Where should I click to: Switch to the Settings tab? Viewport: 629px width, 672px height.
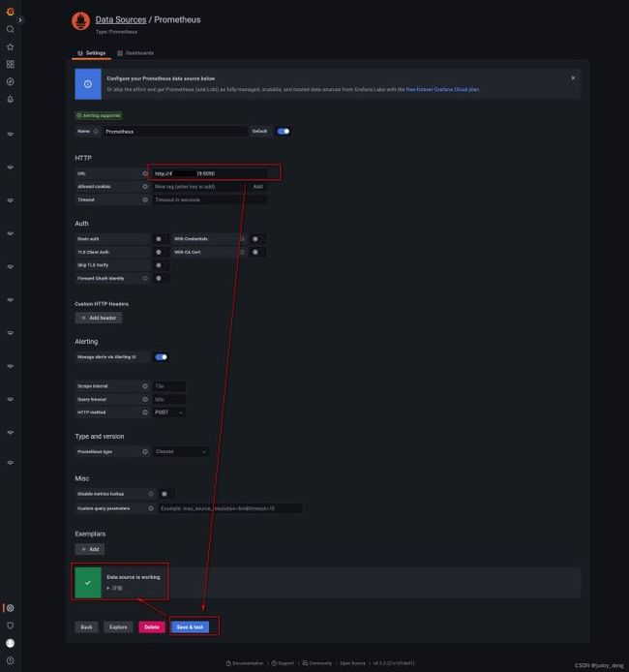pyautogui.click(x=92, y=53)
